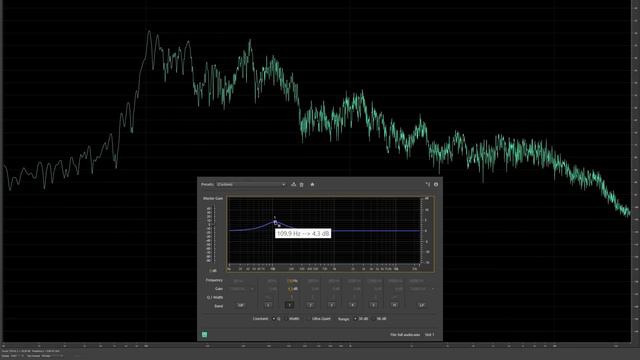Select Constant Width radio option
The height and width of the screenshot is (360, 640).
tap(287, 319)
